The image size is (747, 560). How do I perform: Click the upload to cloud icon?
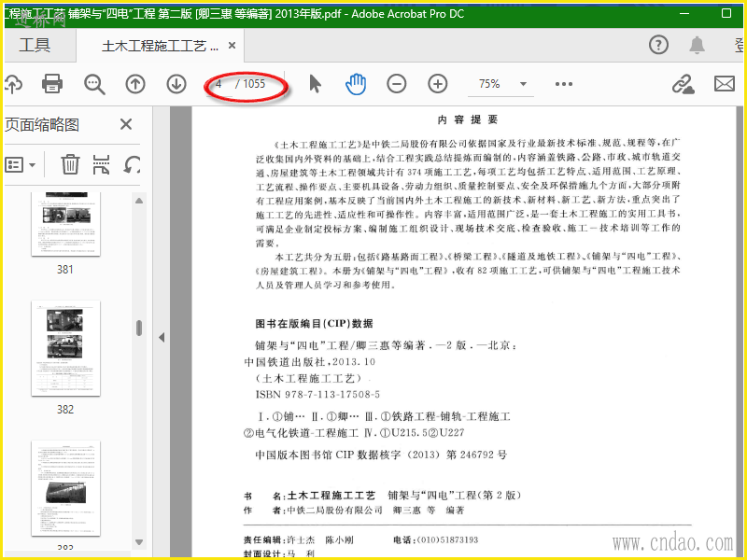click(x=13, y=84)
